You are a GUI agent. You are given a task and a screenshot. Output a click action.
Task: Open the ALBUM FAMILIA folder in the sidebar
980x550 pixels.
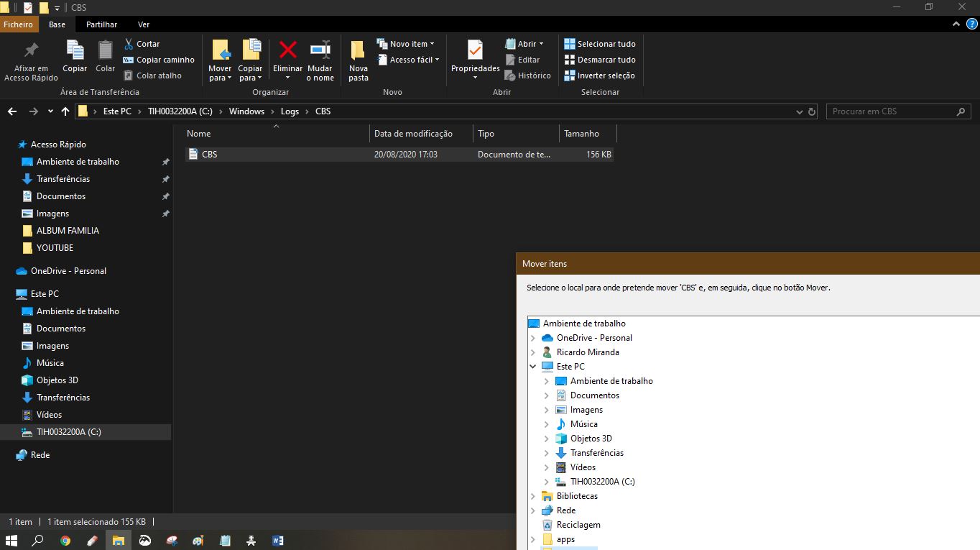(68, 231)
